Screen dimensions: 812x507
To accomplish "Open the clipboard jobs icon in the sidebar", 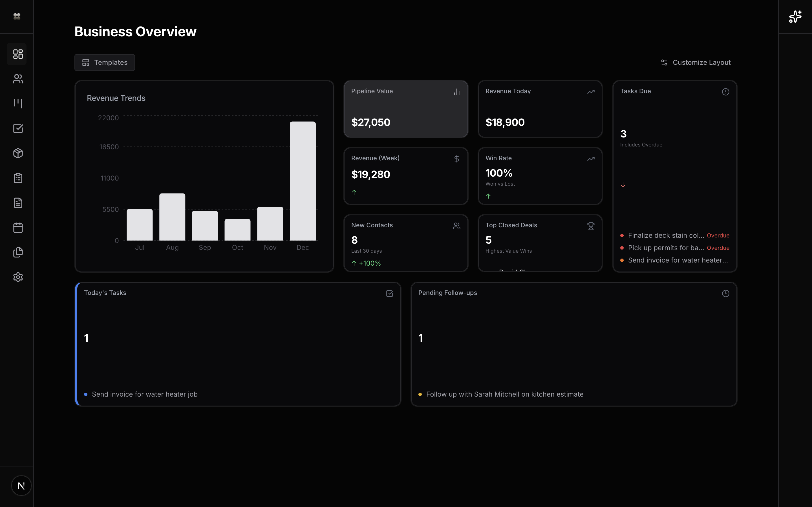I will (x=17, y=178).
